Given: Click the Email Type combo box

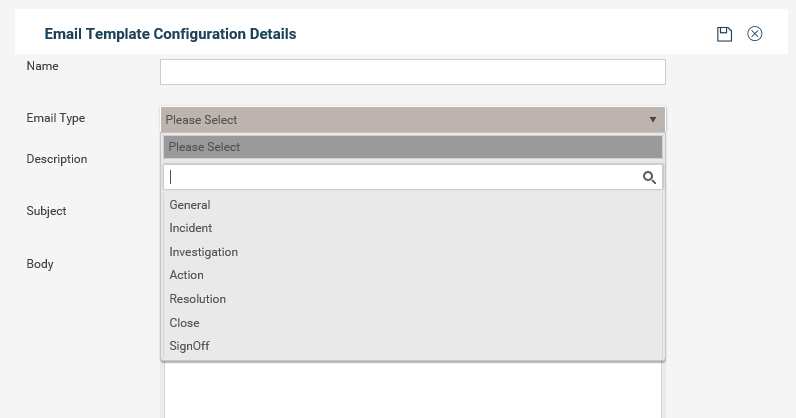Looking at the screenshot, I should click(x=413, y=120).
